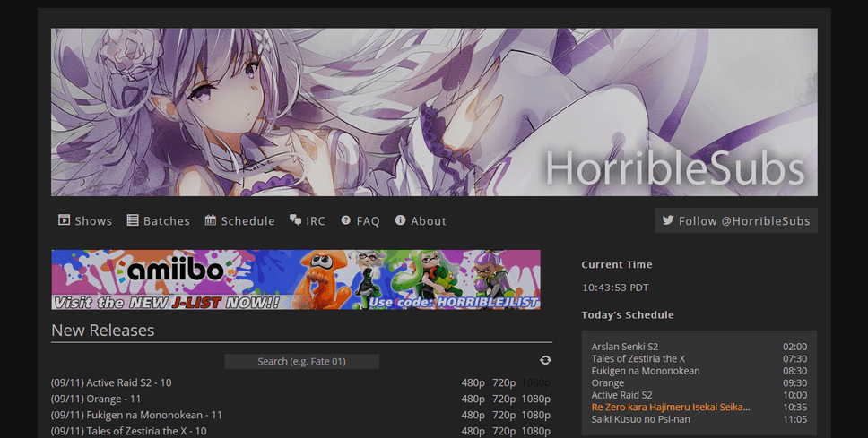Open the HorribleSubs header banner

pyautogui.click(x=434, y=112)
